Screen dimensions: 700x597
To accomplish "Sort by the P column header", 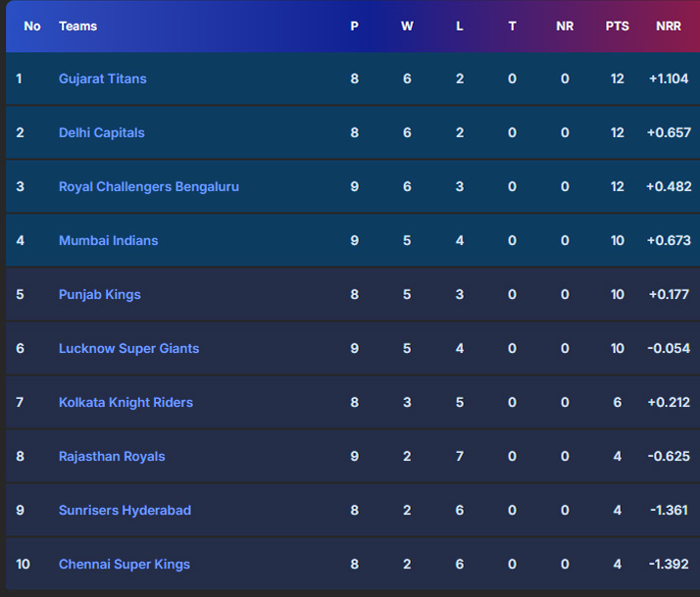I will pyautogui.click(x=355, y=26).
